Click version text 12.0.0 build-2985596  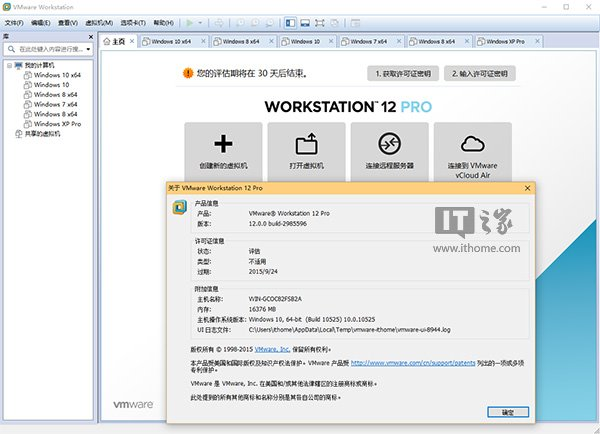(x=277, y=224)
